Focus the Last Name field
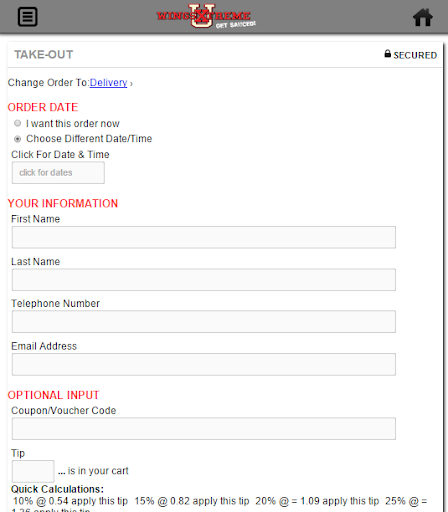This screenshot has height=512, width=448. tap(204, 280)
